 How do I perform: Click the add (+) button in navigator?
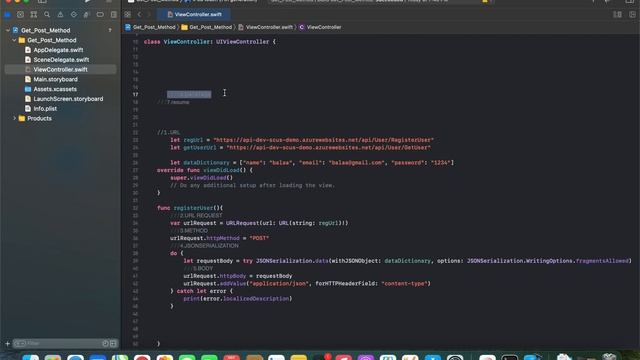[7, 344]
